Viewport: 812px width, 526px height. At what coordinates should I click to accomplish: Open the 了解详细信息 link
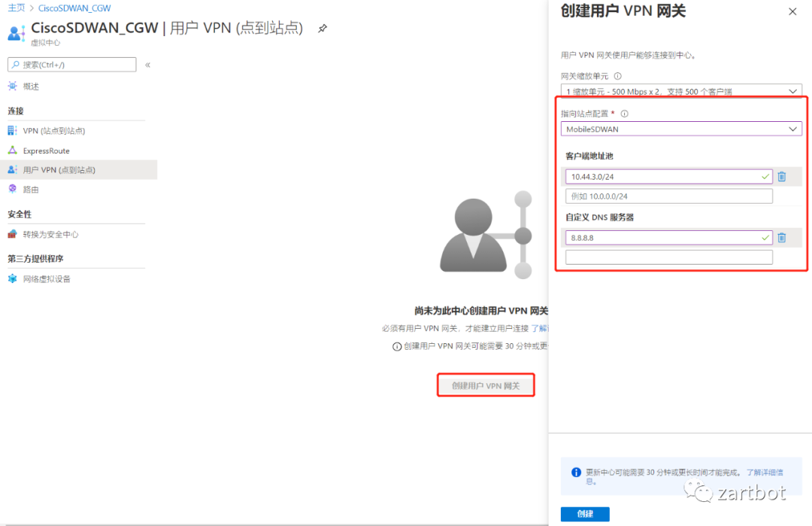(765, 472)
